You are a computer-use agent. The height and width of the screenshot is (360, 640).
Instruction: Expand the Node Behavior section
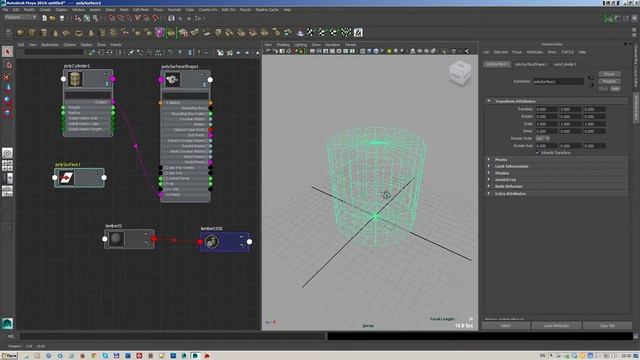tap(489, 186)
